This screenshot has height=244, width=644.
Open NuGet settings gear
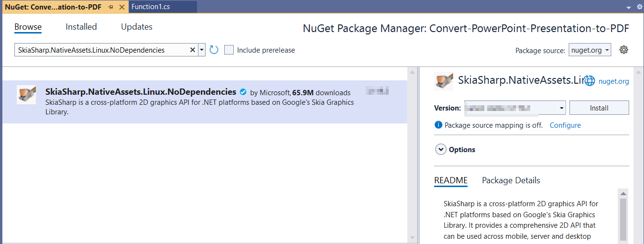click(x=623, y=50)
